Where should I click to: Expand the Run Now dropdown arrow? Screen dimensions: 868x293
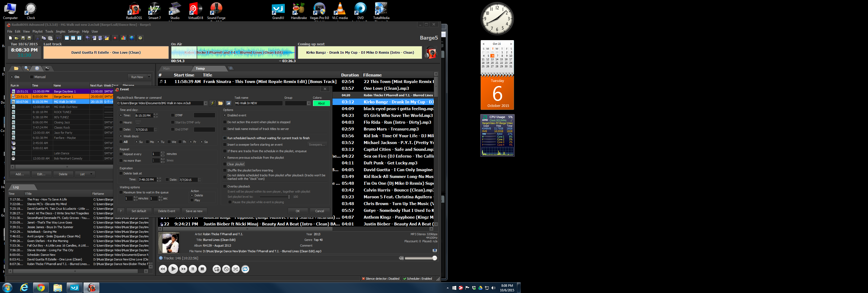click(149, 77)
